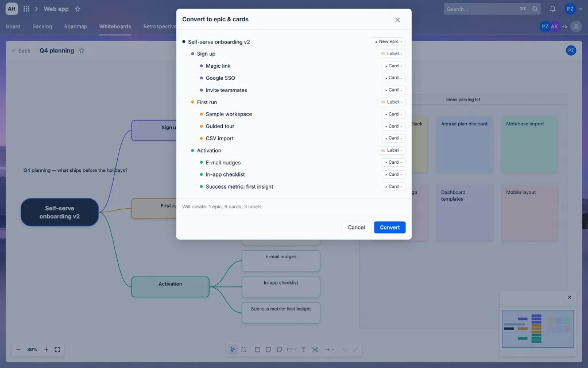This screenshot has height=368, width=588.
Task: Star the Q4 planning whiteboard
Action: 82,51
